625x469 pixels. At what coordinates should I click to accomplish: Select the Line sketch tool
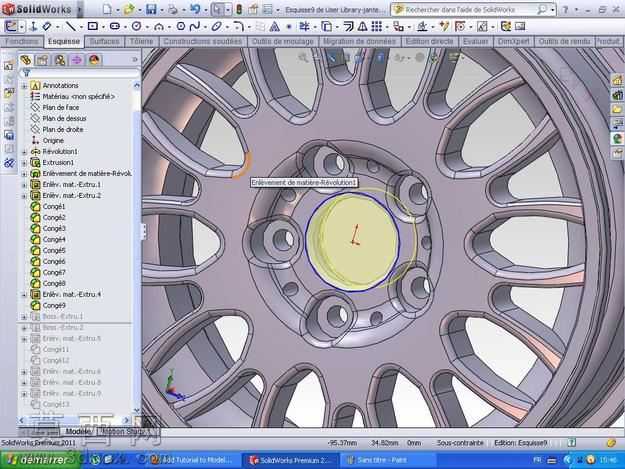[71, 26]
